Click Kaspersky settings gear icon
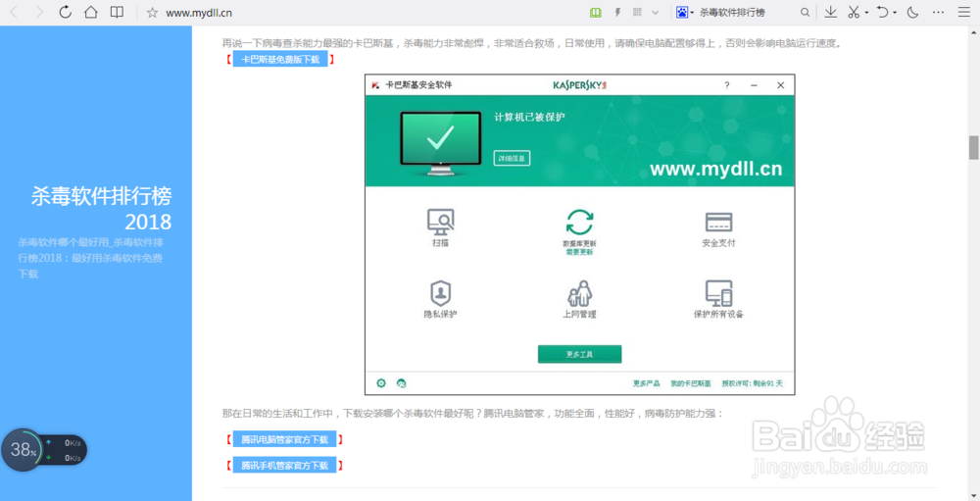The width and height of the screenshot is (980, 501). coord(380,382)
